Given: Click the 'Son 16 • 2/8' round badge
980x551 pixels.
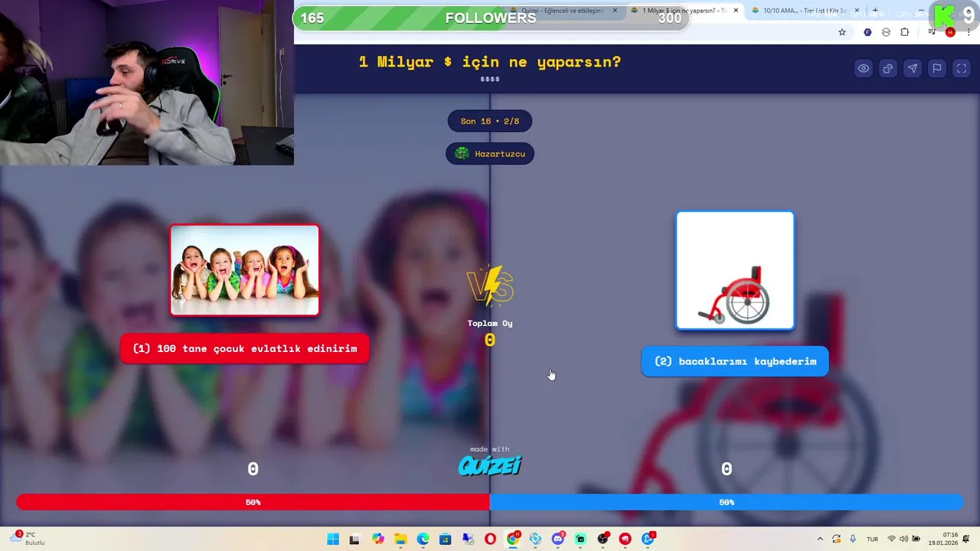Looking at the screenshot, I should tap(490, 121).
